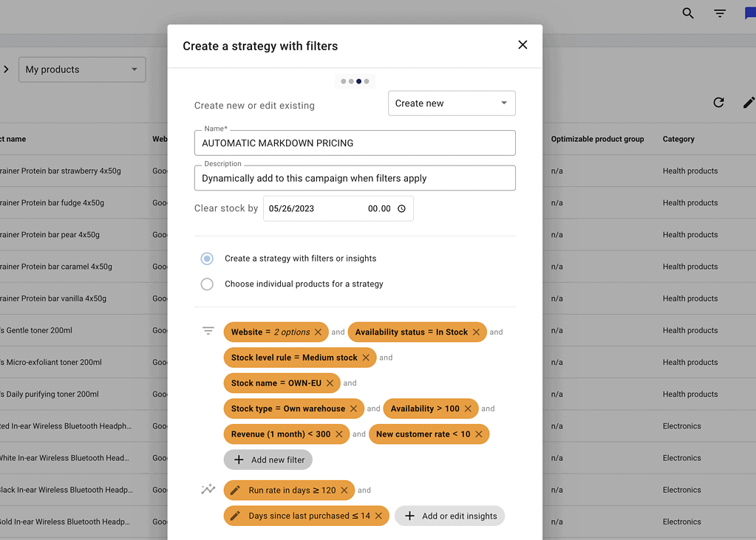Click Electronics category in Gold In-ear row

pyautogui.click(x=682, y=522)
